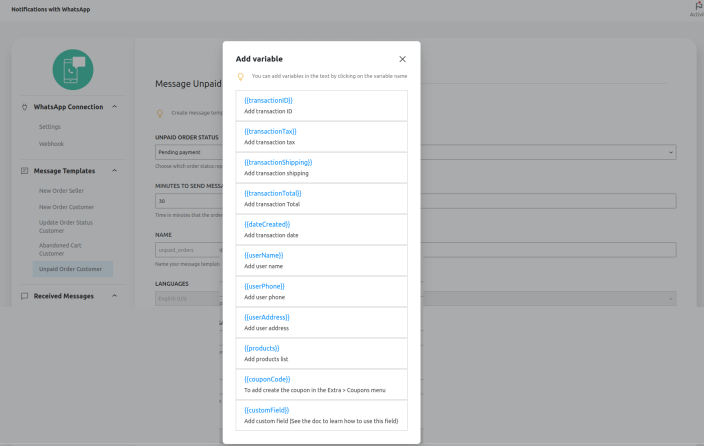Choose the {{couponCode}} variable
704x446 pixels.
pyautogui.click(x=267, y=379)
